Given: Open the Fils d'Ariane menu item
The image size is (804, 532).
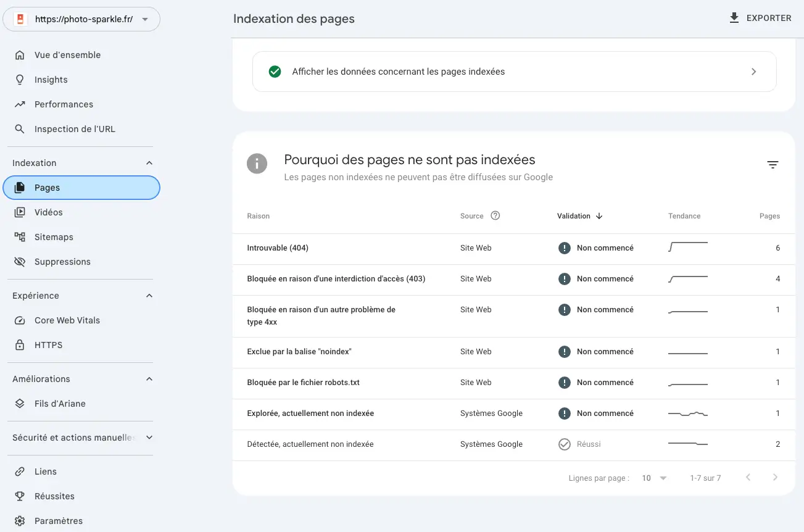Looking at the screenshot, I should [81, 404].
